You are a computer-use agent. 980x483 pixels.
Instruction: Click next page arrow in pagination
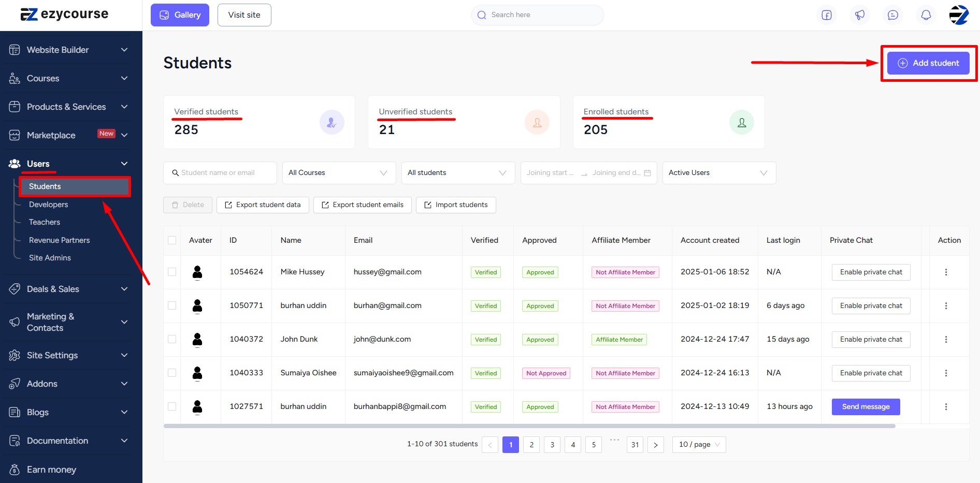coord(656,445)
